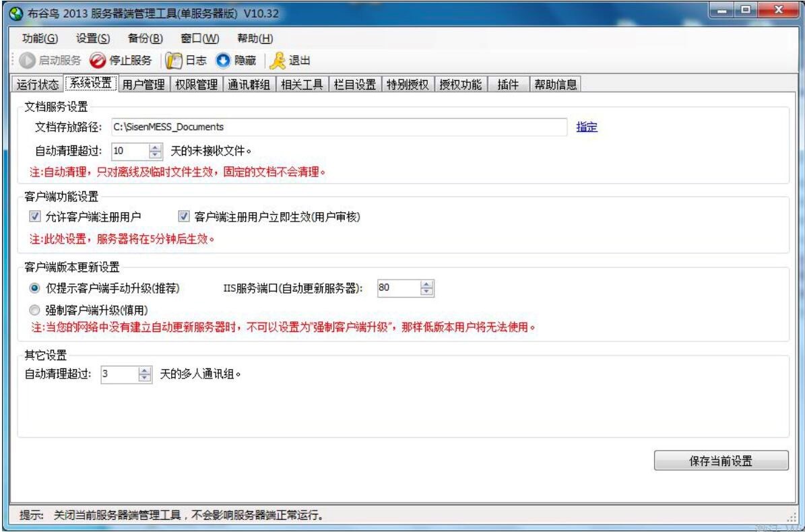Maximize the management tool window
Viewport: 805px width, 532px height.
(746, 11)
